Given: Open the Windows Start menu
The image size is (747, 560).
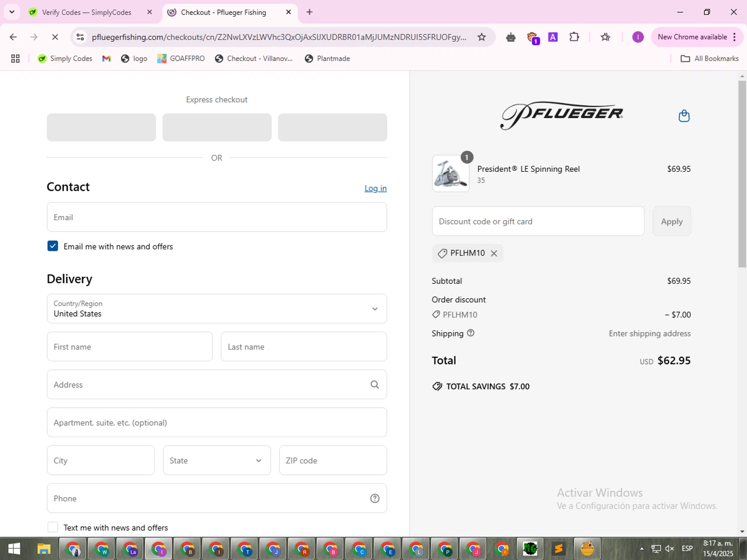Looking at the screenshot, I should point(14,549).
